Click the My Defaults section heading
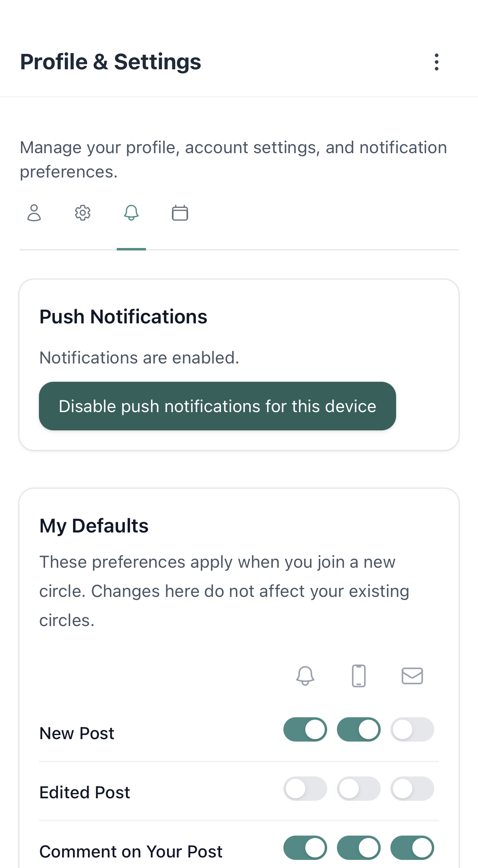478x868 pixels. pos(94,525)
